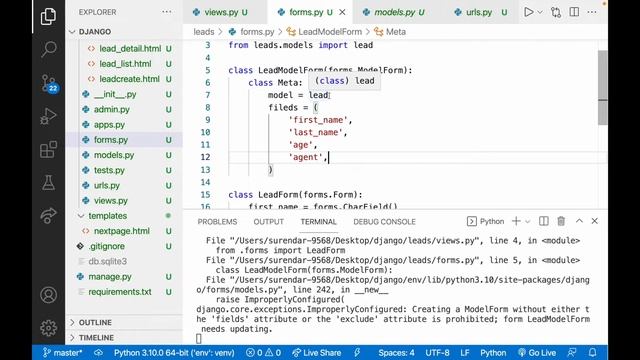Open Source Control view with 22 changes
The image size is (640, 360).
(49, 83)
